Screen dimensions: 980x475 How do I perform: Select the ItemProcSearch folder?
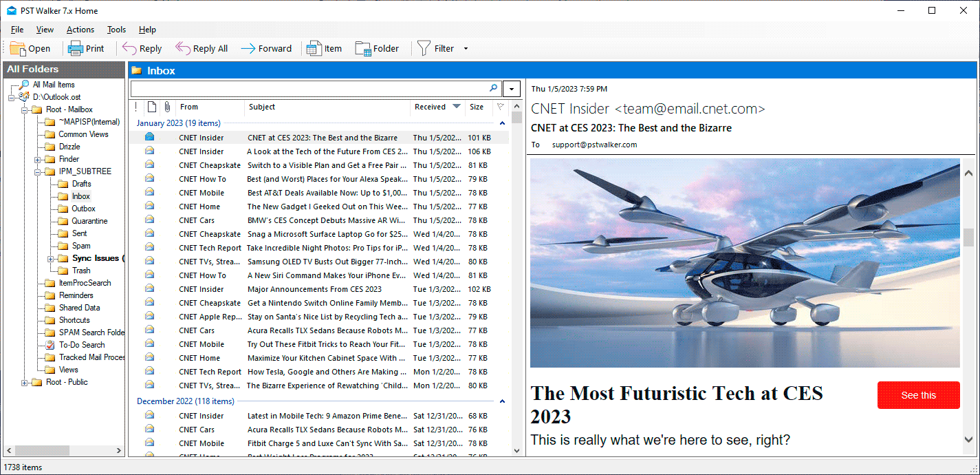(85, 283)
